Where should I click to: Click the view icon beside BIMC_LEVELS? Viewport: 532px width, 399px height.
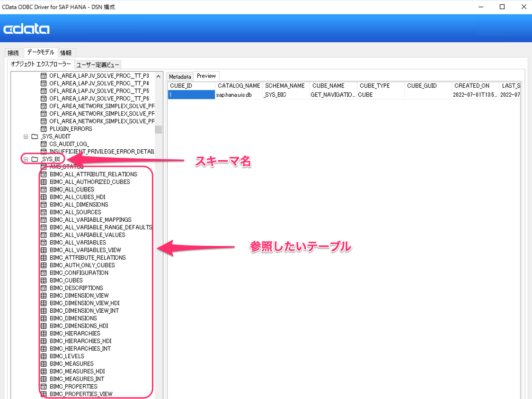[44, 356]
